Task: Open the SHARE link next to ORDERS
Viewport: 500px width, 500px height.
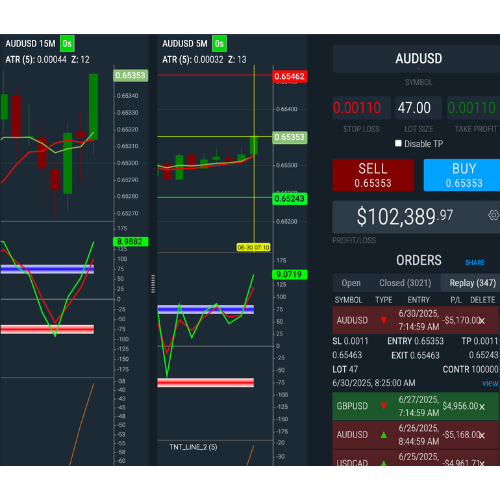Action: pyautogui.click(x=475, y=263)
